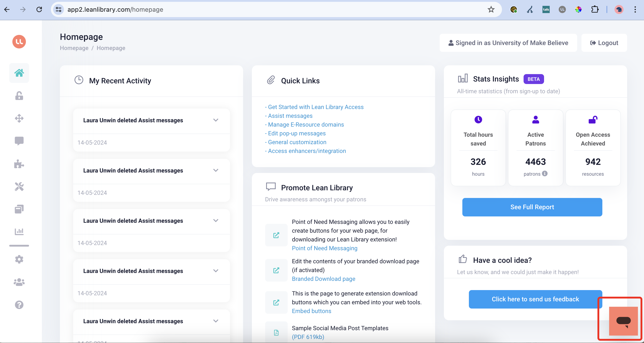Open the wrench and screwdriver tools icon

19,187
